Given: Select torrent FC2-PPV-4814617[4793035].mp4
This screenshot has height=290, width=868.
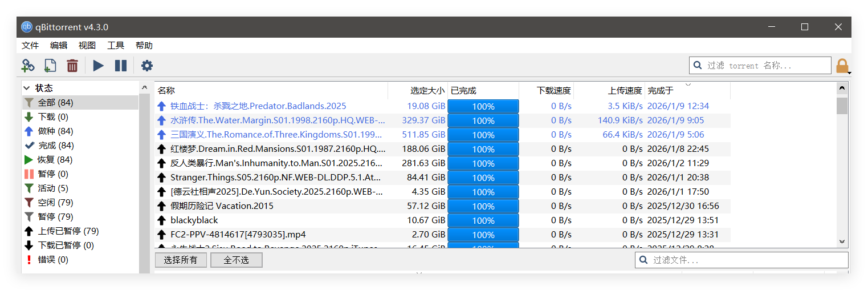Looking at the screenshot, I should point(238,235).
